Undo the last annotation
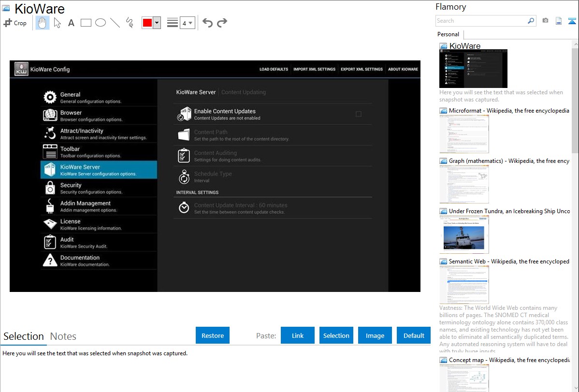Image resolution: width=579 pixels, height=392 pixels. [207, 23]
